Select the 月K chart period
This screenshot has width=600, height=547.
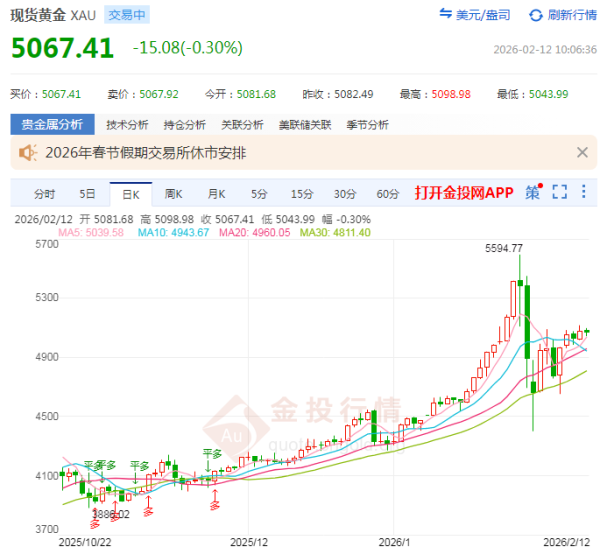tap(216, 194)
